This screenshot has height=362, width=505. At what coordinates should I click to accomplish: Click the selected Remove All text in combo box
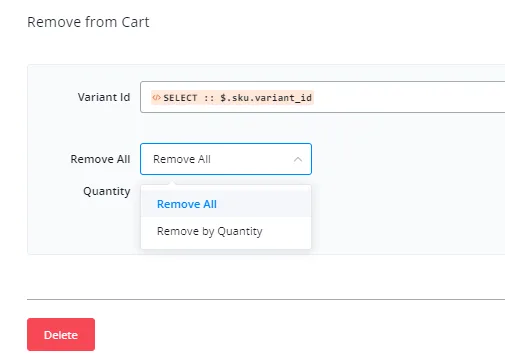[x=182, y=159]
